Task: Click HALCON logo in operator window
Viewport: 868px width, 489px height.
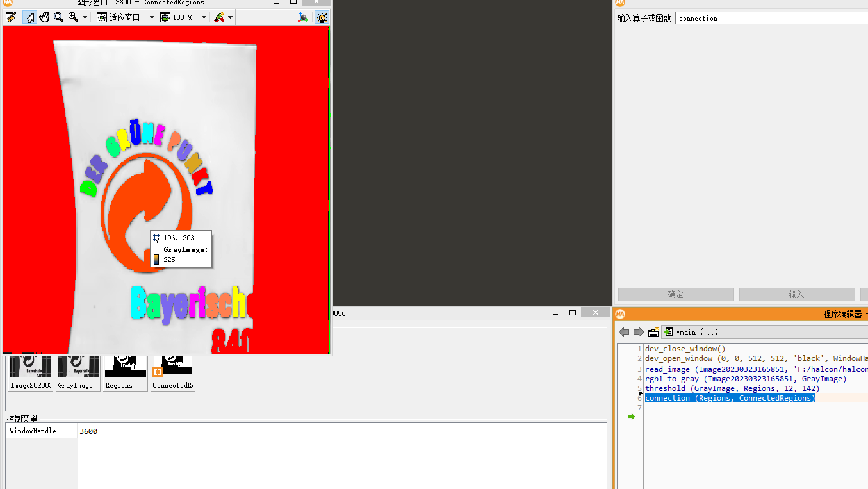Action: (620, 3)
